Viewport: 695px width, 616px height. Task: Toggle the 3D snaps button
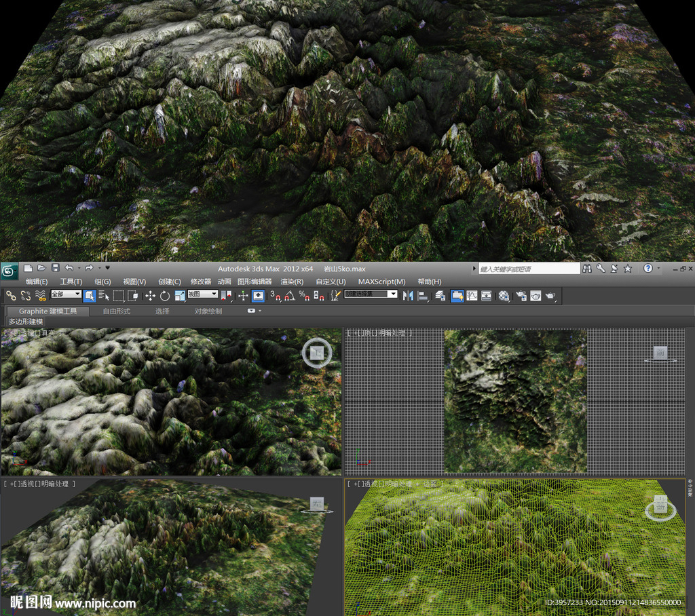(x=275, y=296)
